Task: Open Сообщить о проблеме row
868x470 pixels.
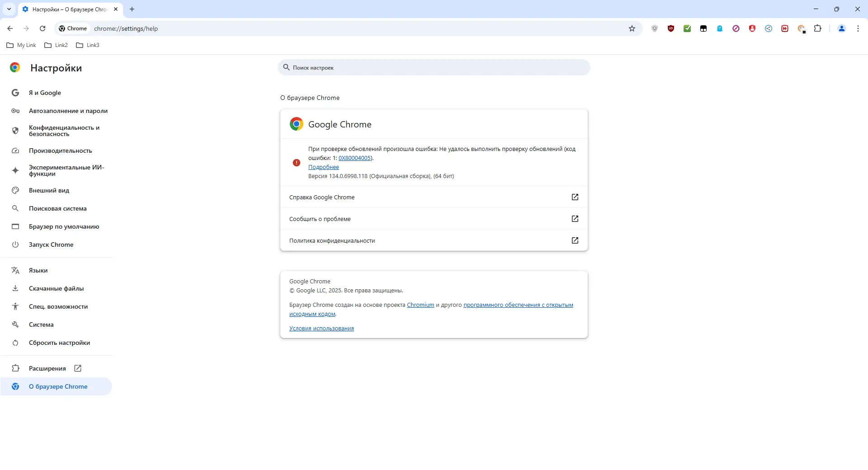Action: [434, 219]
